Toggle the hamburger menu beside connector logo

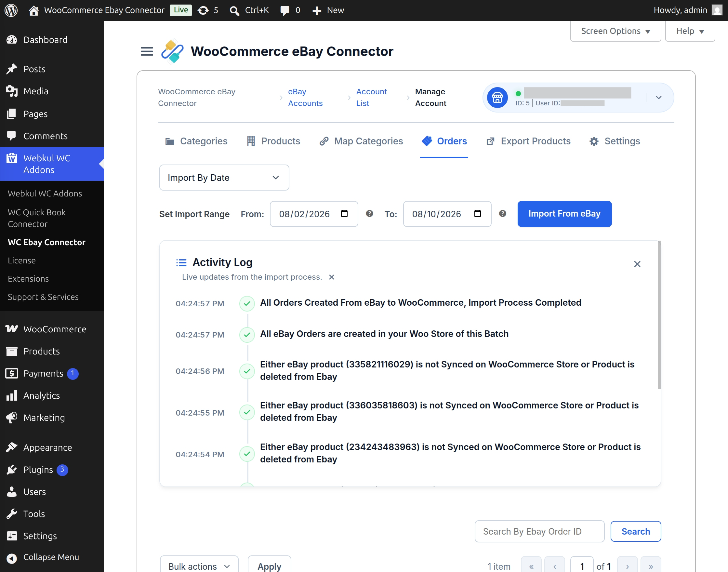[147, 51]
